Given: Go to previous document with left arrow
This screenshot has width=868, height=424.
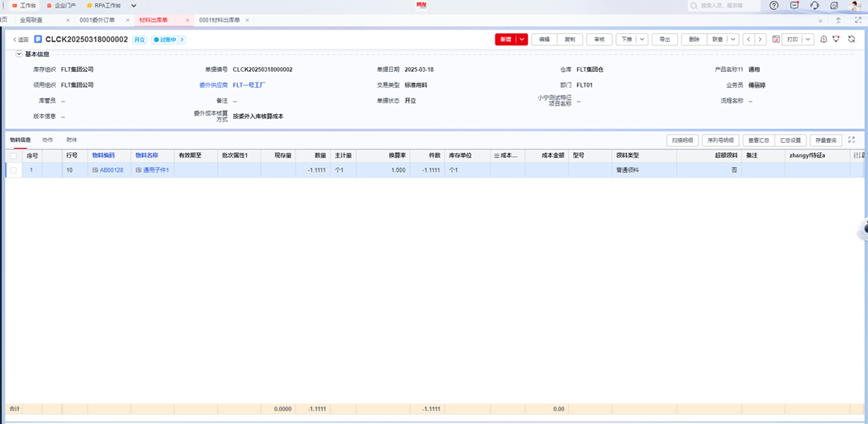Looking at the screenshot, I should coord(748,40).
